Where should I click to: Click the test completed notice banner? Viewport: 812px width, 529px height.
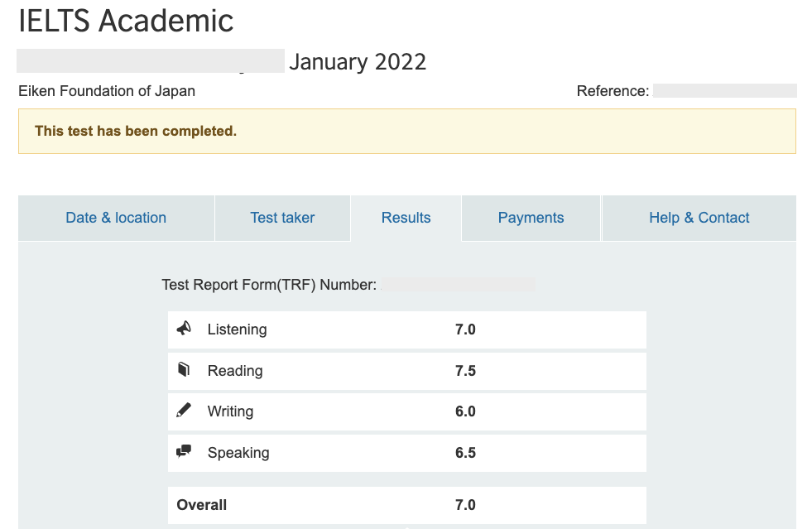pos(406,131)
